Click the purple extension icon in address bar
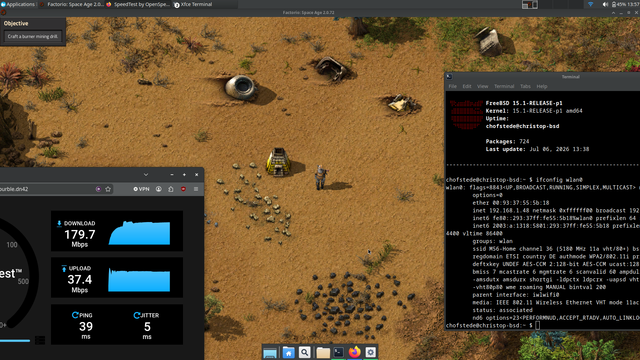Screen dimensions: 640x360 [98, 189]
